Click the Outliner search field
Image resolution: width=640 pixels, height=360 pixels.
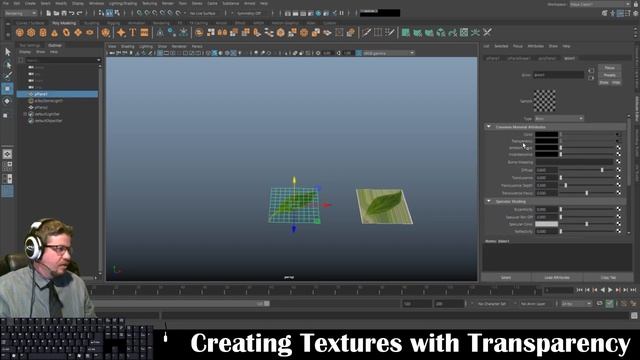pyautogui.click(x=62, y=60)
